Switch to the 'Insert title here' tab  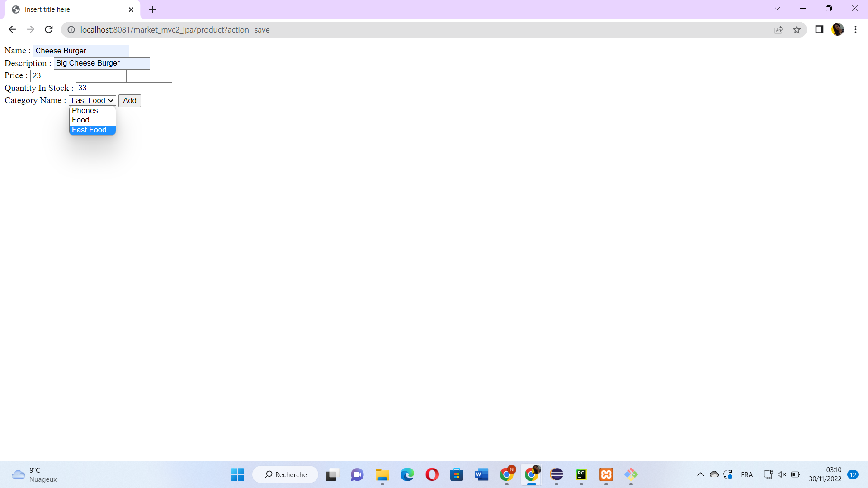pyautogui.click(x=68, y=9)
